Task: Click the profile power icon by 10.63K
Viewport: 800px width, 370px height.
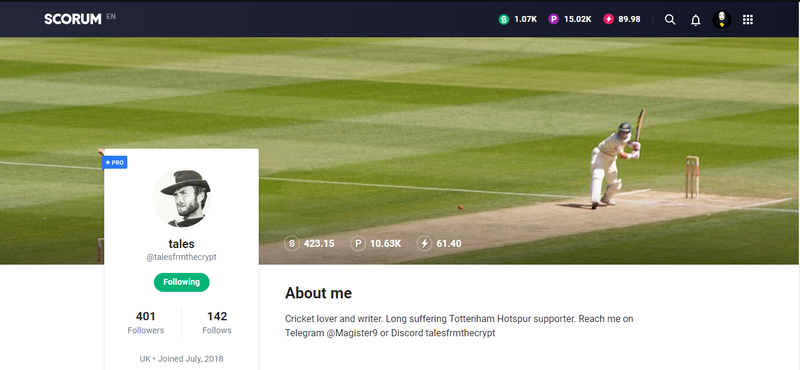Action: click(358, 243)
